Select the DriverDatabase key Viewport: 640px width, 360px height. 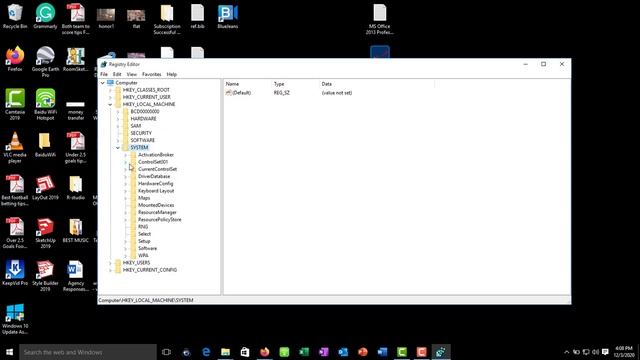(x=154, y=176)
